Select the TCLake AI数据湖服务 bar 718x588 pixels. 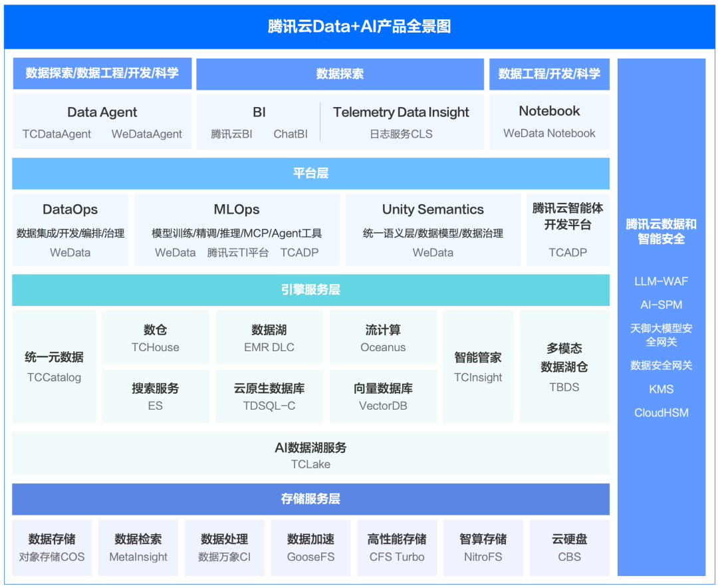(310, 453)
